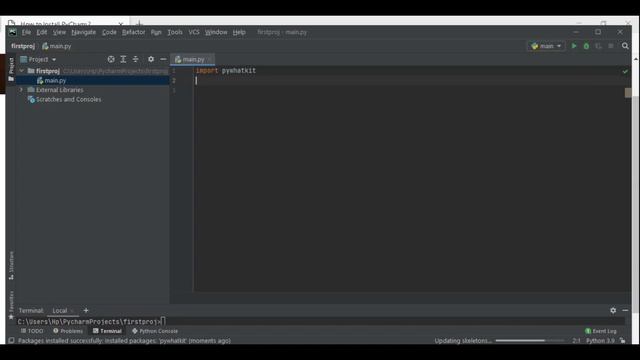Screen dimensions: 640x360
Task: Open the Refactor menu
Action: 133,32
